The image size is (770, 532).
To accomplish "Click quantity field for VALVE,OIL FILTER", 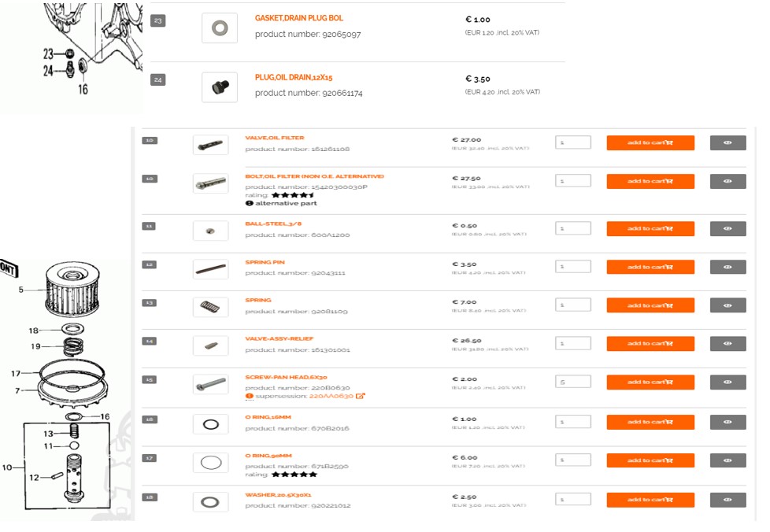I will 572,142.
